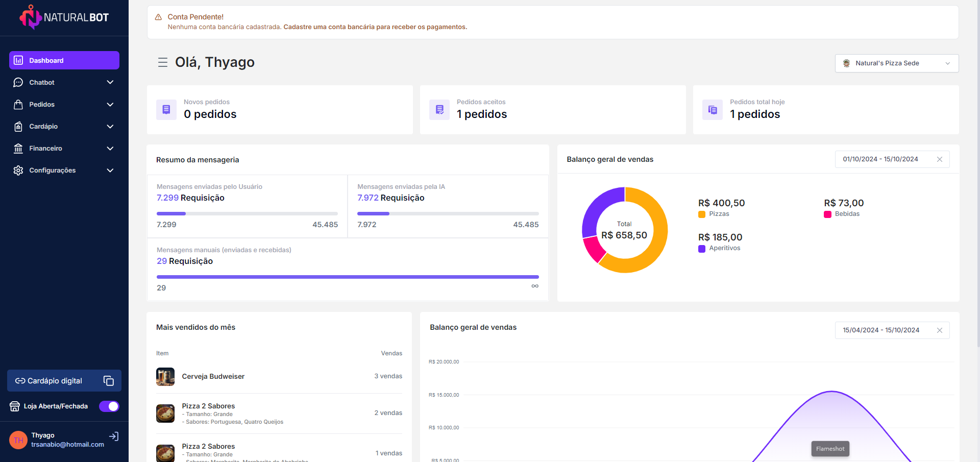Click the NaturalBot logo
This screenshot has width=980, height=462.
coord(64,17)
